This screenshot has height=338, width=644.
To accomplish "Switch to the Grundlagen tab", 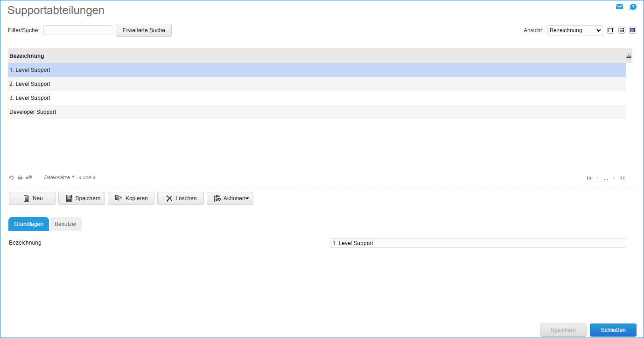I will coord(29,224).
